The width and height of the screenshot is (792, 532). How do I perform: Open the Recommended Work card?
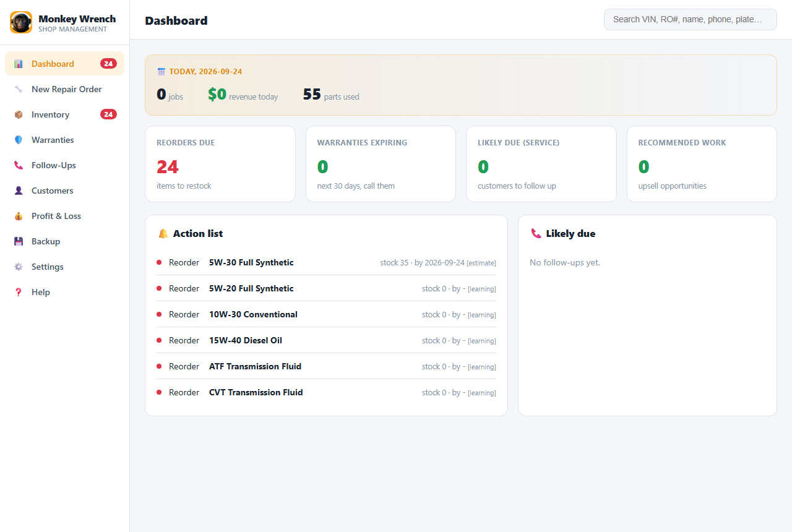pyautogui.click(x=702, y=164)
